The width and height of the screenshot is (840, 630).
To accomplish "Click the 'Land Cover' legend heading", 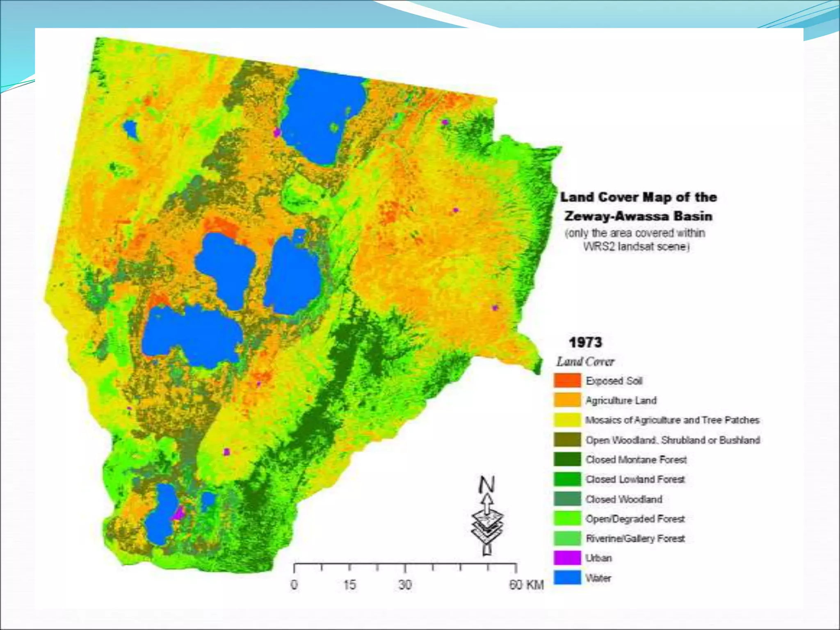I will pyautogui.click(x=585, y=361).
